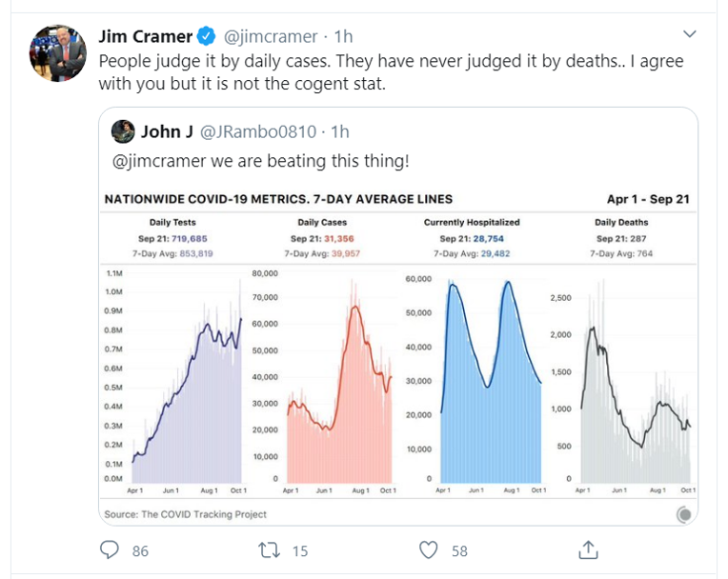This screenshot has width=728, height=579.
Task: Click the Daily Deaths gray chart
Action: click(636, 381)
